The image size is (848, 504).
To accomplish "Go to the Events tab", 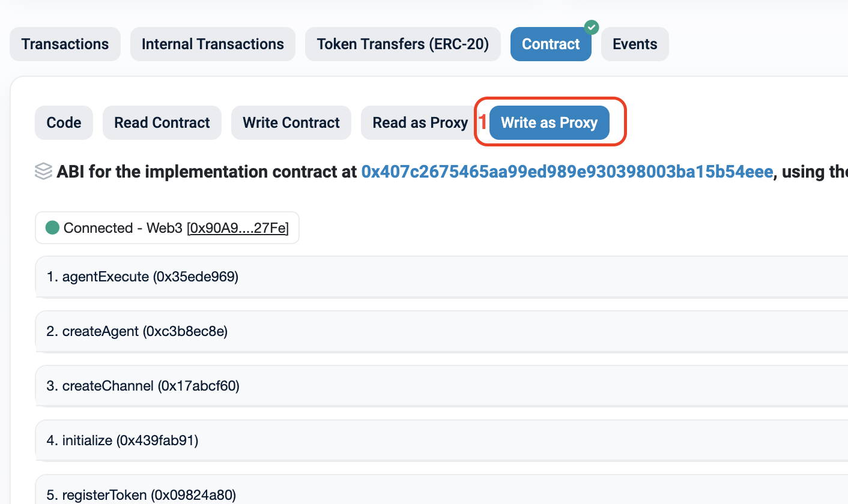I will 635,44.
